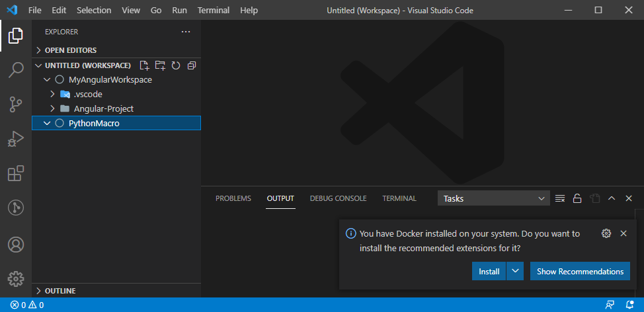The height and width of the screenshot is (312, 644).
Task: Click the feedback icon in status bar
Action: (x=610, y=305)
